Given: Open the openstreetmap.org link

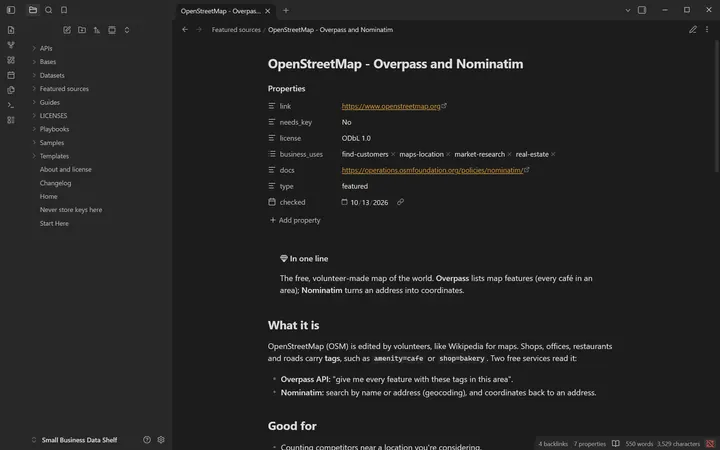Looking at the screenshot, I should [391, 106].
